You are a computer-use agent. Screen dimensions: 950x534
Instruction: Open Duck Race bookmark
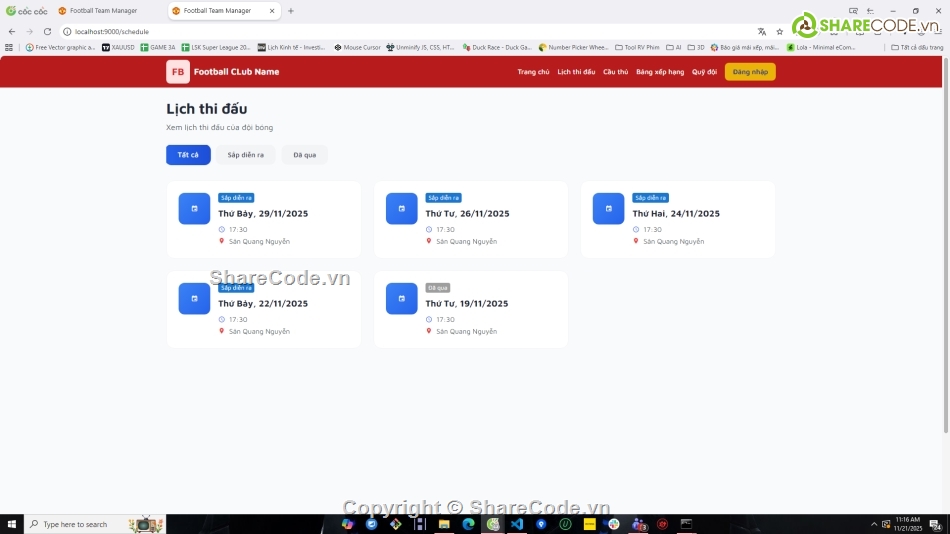pyautogui.click(x=497, y=47)
